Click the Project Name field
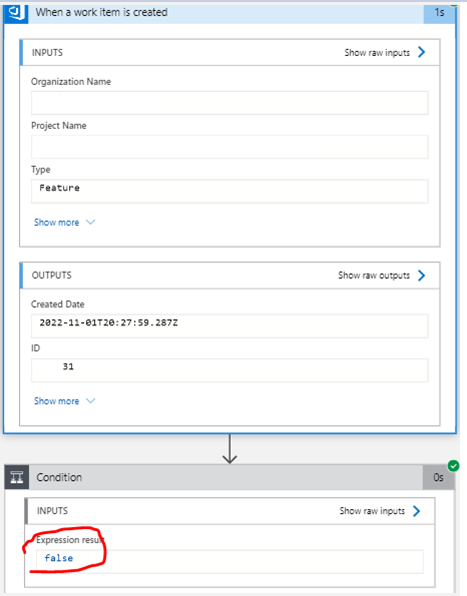Image resolution: width=467 pixels, height=596 pixels. click(x=230, y=147)
